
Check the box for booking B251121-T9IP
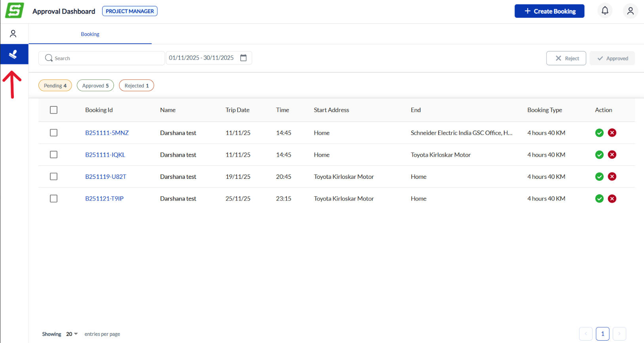(54, 199)
